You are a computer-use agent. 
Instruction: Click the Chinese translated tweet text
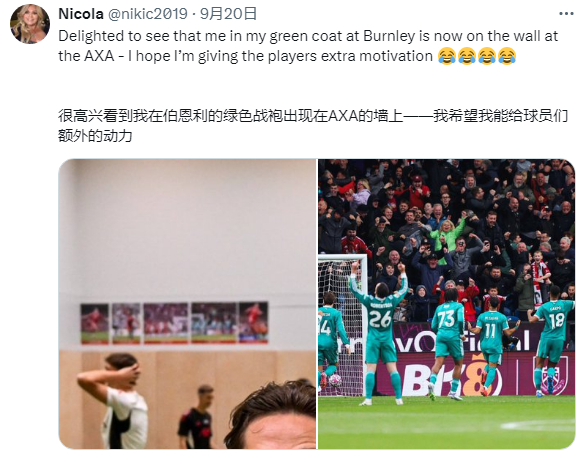pyautogui.click(x=313, y=126)
